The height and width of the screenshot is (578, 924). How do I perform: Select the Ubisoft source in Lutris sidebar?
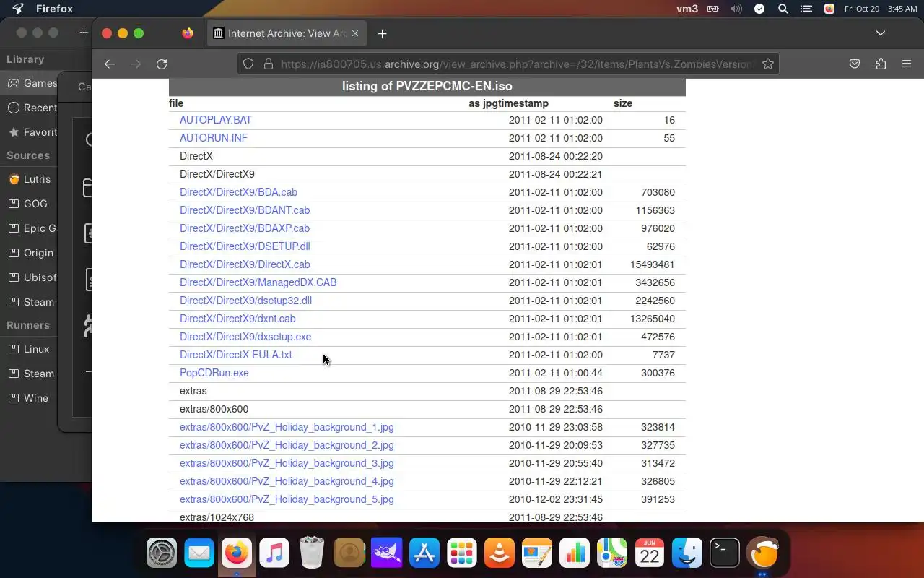pyautogui.click(x=29, y=277)
